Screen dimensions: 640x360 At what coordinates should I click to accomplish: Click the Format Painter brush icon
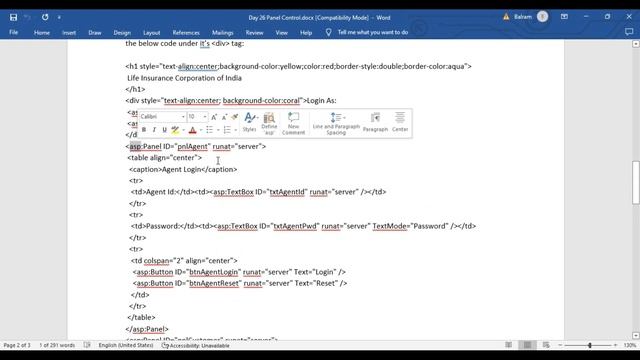[235, 117]
